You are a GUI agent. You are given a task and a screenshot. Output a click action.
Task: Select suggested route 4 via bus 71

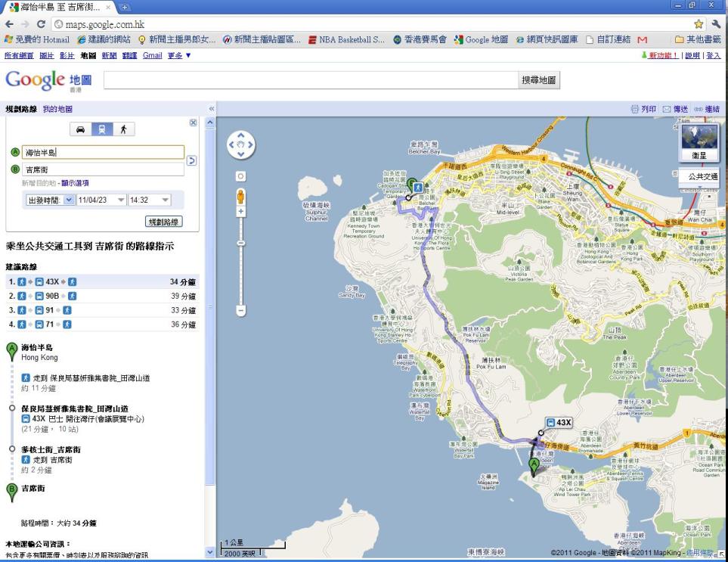pyautogui.click(x=102, y=324)
